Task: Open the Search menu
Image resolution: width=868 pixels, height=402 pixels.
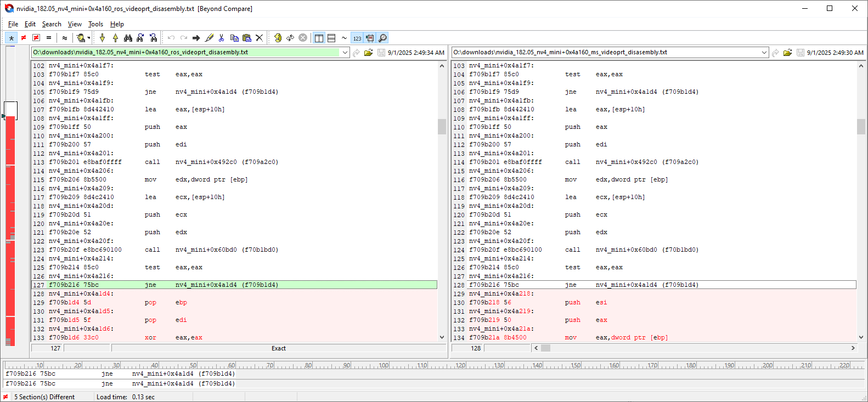Action: tap(52, 24)
